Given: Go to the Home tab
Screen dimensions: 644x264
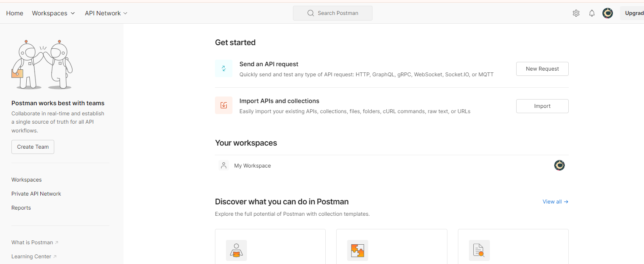Looking at the screenshot, I should 14,13.
